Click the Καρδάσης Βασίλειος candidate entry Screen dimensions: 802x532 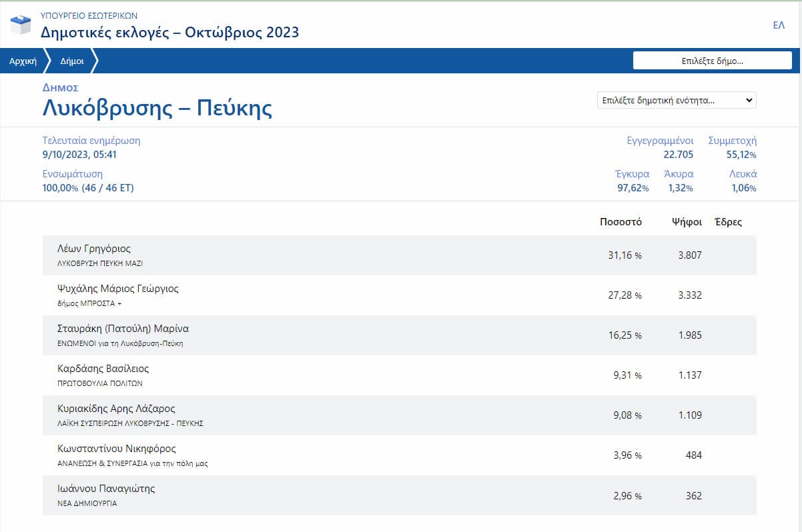(x=399, y=375)
